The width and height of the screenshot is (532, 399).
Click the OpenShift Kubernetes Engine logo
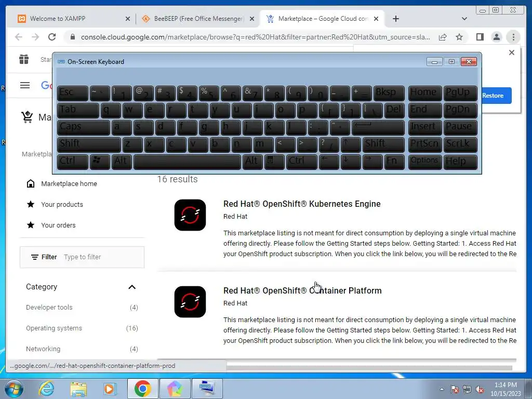pos(190,215)
